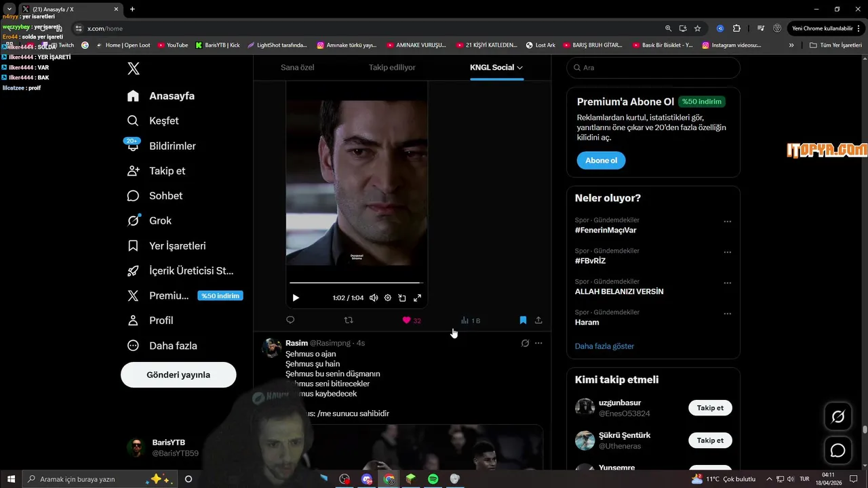Image resolution: width=868 pixels, height=488 pixels.
Task: Open new browser tab
Action: [x=132, y=9]
